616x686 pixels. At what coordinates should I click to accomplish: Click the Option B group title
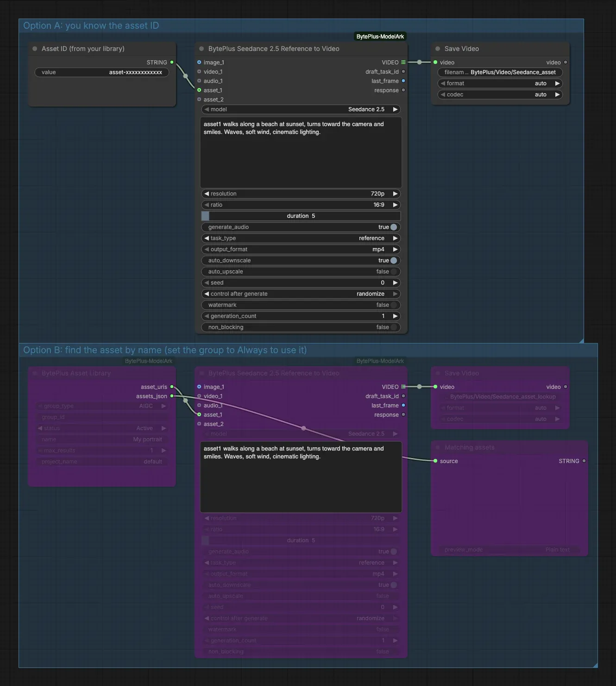click(165, 350)
